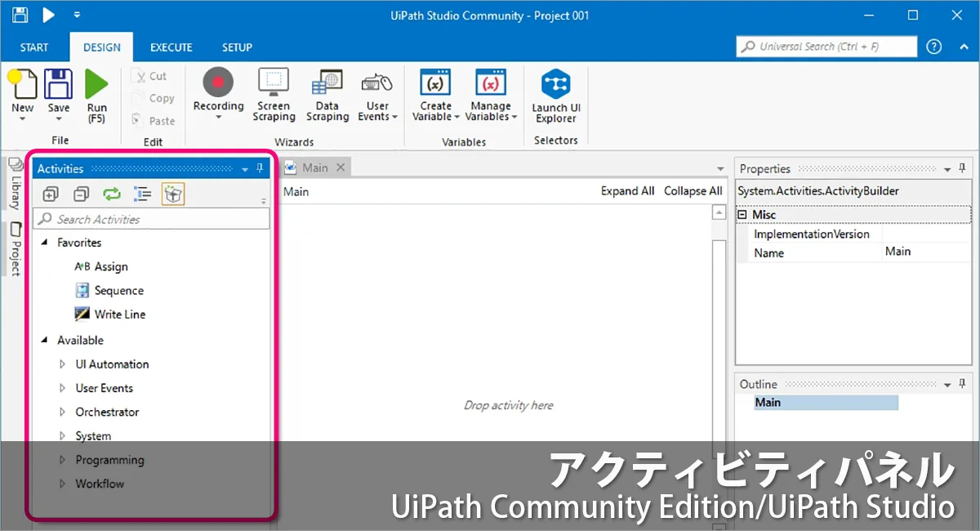The width and height of the screenshot is (980, 531).
Task: Click the Drop activity here area
Action: tap(508, 405)
